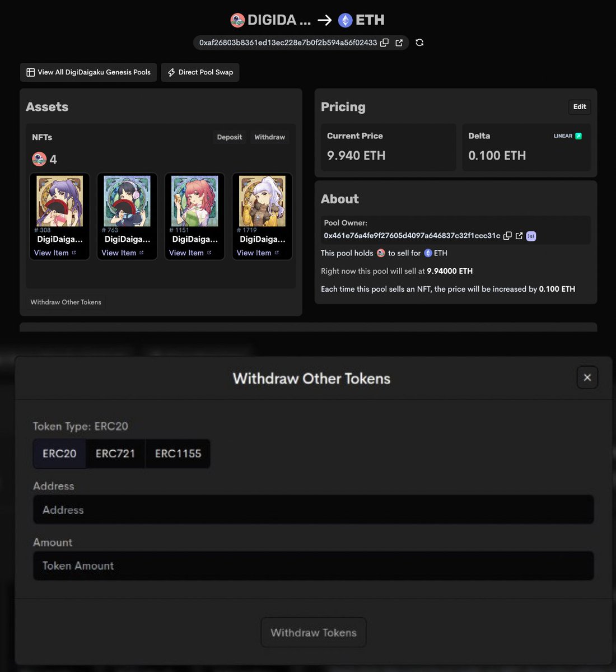Edit the pool pricing
616x672 pixels.
[580, 107]
